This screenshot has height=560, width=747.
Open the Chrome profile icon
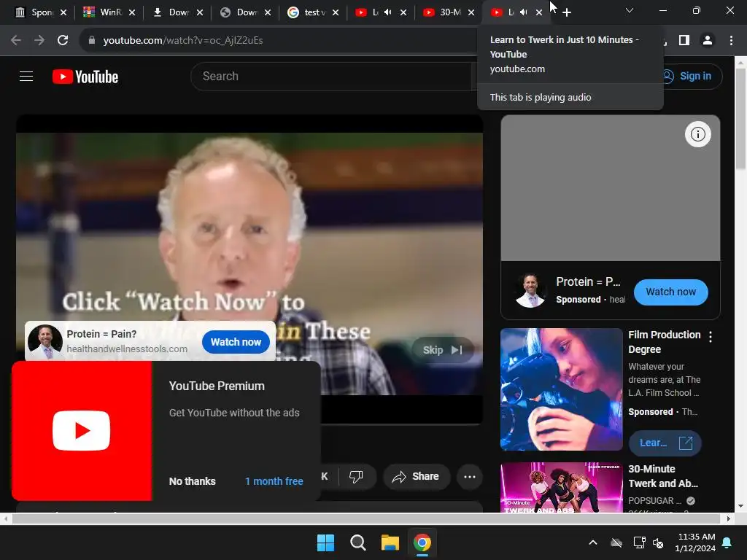pyautogui.click(x=708, y=40)
